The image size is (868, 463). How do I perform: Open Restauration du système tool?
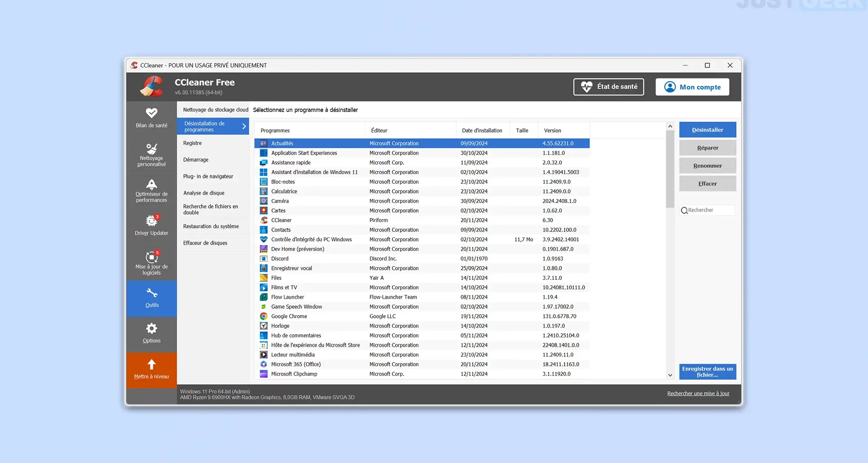213,227
